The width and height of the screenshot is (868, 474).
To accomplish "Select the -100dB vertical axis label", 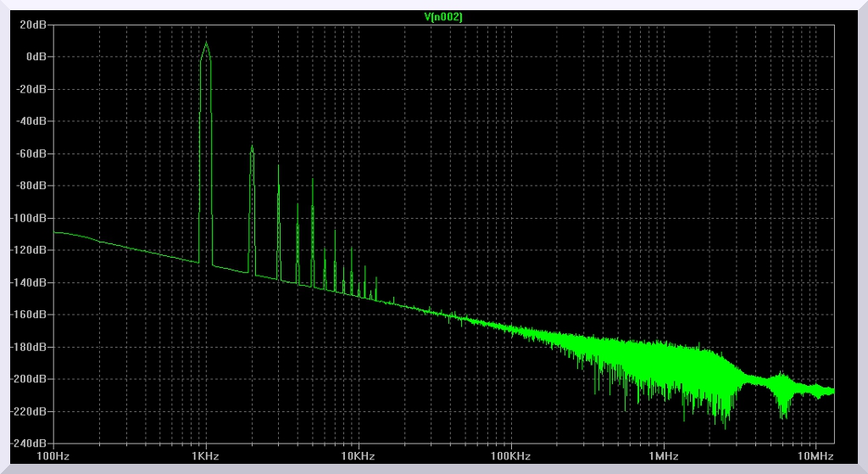I will coord(30,218).
